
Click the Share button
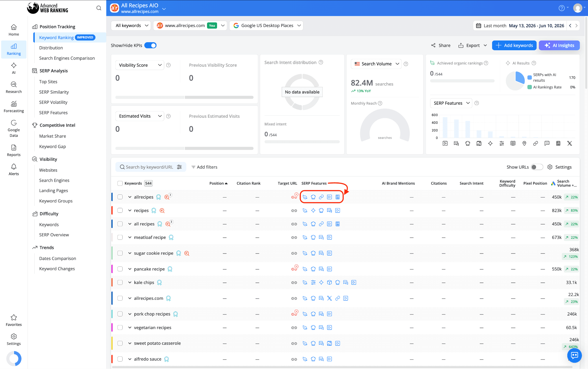pyautogui.click(x=441, y=45)
